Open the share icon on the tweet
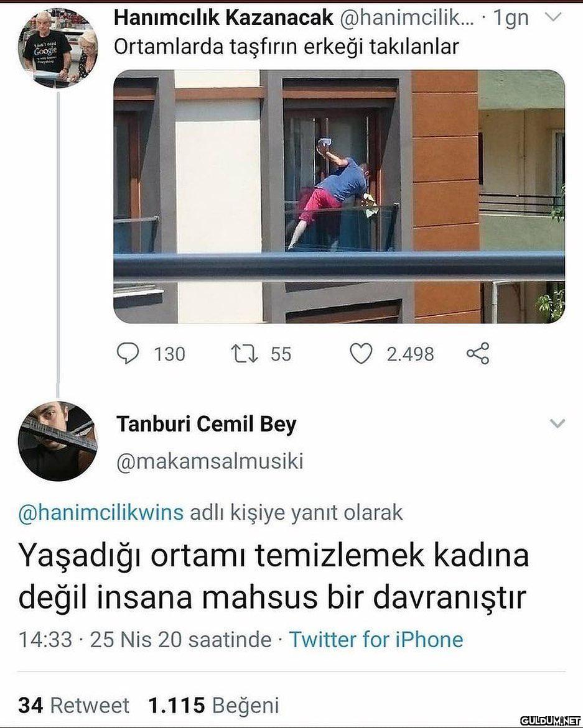The width and height of the screenshot is (583, 728). (x=478, y=354)
